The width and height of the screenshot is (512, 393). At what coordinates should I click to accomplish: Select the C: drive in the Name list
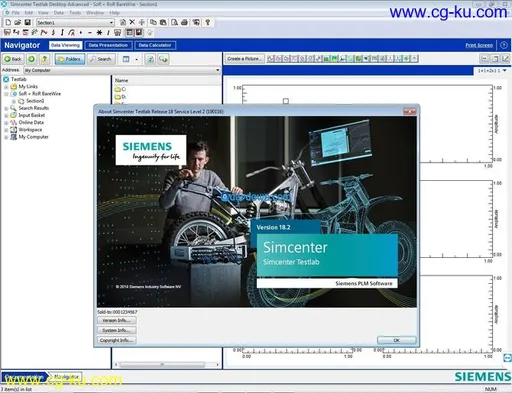(120, 89)
